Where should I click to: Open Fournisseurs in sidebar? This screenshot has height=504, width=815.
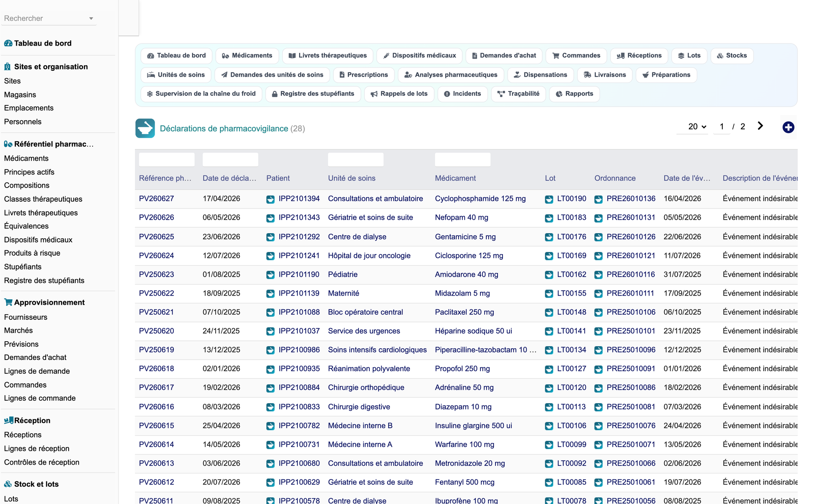click(x=26, y=317)
